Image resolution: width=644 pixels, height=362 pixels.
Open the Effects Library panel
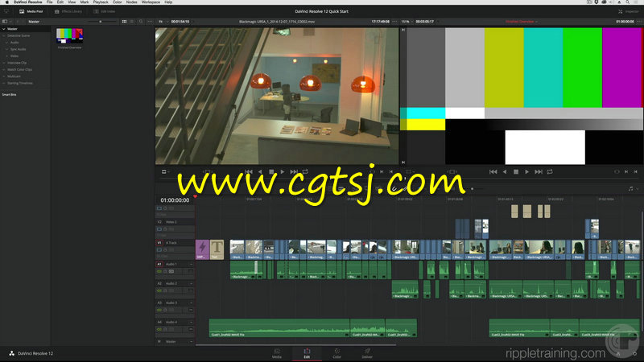(68, 11)
